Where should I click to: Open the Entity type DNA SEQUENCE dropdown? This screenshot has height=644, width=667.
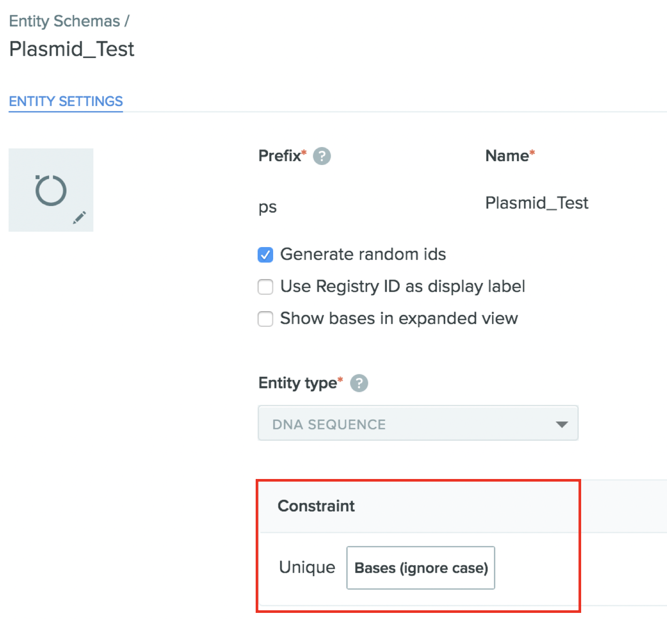pyautogui.click(x=418, y=423)
